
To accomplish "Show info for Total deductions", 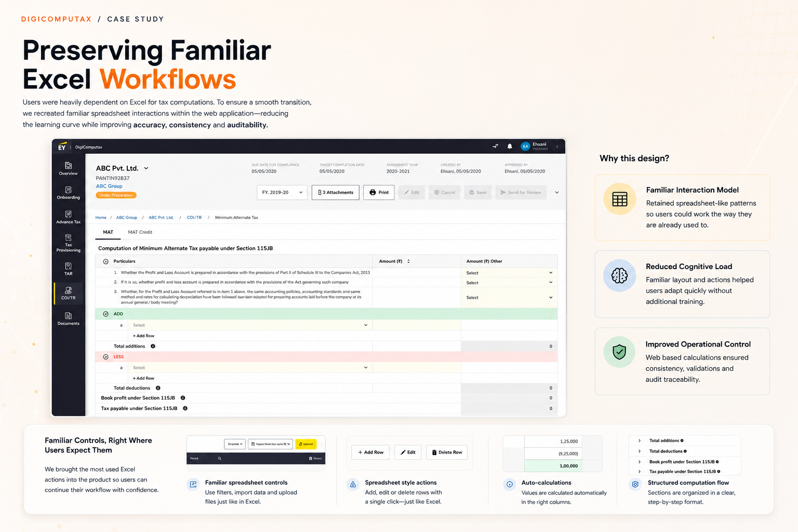I will (158, 388).
